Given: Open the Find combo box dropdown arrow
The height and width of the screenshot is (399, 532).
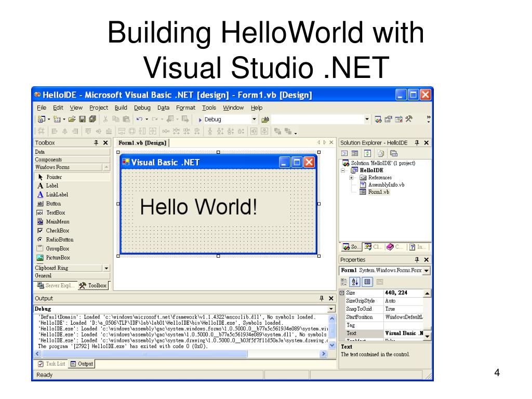Looking at the screenshot, I should pyautogui.click(x=367, y=119).
